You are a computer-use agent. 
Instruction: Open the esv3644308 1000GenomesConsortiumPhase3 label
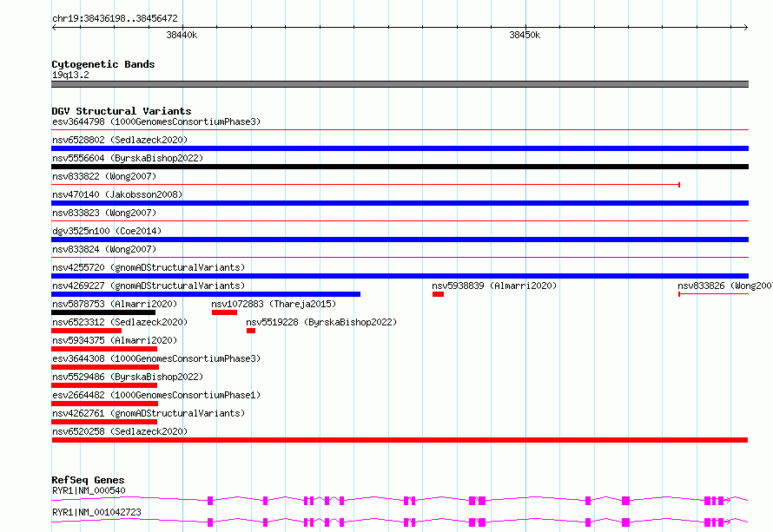click(x=156, y=358)
